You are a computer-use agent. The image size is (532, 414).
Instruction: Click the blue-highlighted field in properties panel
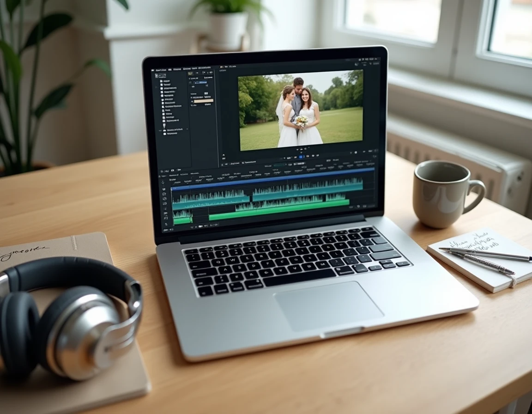click(x=201, y=82)
